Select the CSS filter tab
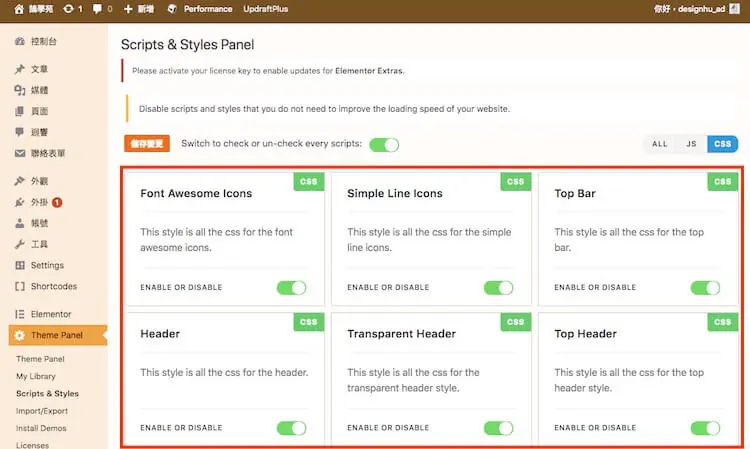This screenshot has width=750, height=449. click(x=722, y=144)
